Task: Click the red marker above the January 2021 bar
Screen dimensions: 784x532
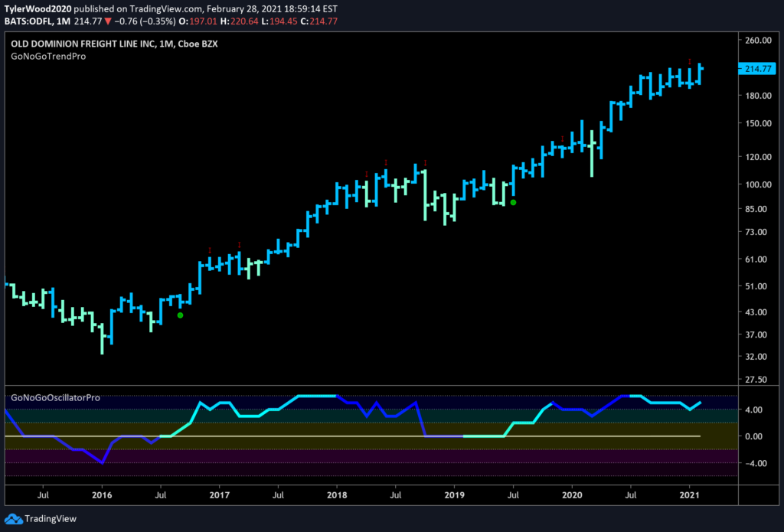Action: pyautogui.click(x=690, y=61)
